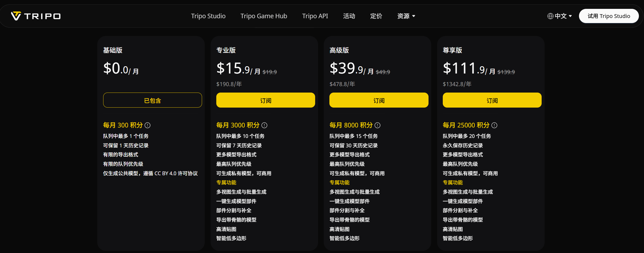Click the $478.8/年 yearly price
This screenshot has height=253, width=644.
click(x=342, y=84)
